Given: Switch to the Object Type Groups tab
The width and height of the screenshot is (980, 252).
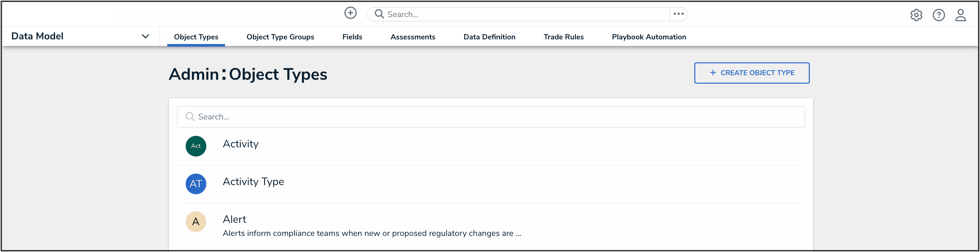Looking at the screenshot, I should [280, 37].
